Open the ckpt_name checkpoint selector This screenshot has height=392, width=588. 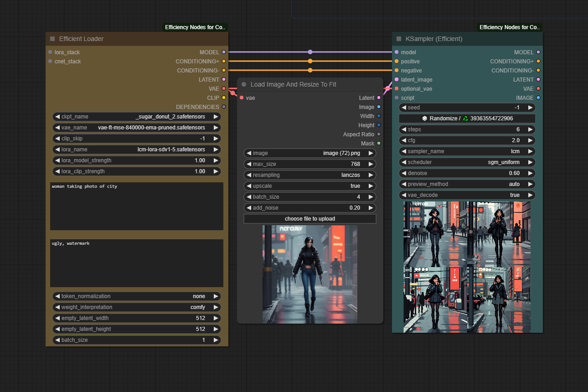[137, 117]
